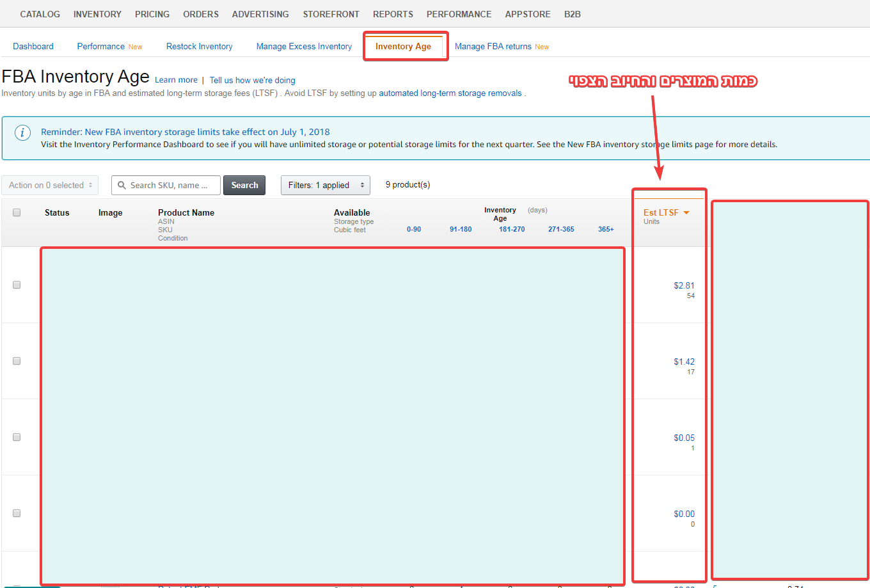The height and width of the screenshot is (588, 870).
Task: Click the Tell us how we're doing link
Action: [x=252, y=81]
